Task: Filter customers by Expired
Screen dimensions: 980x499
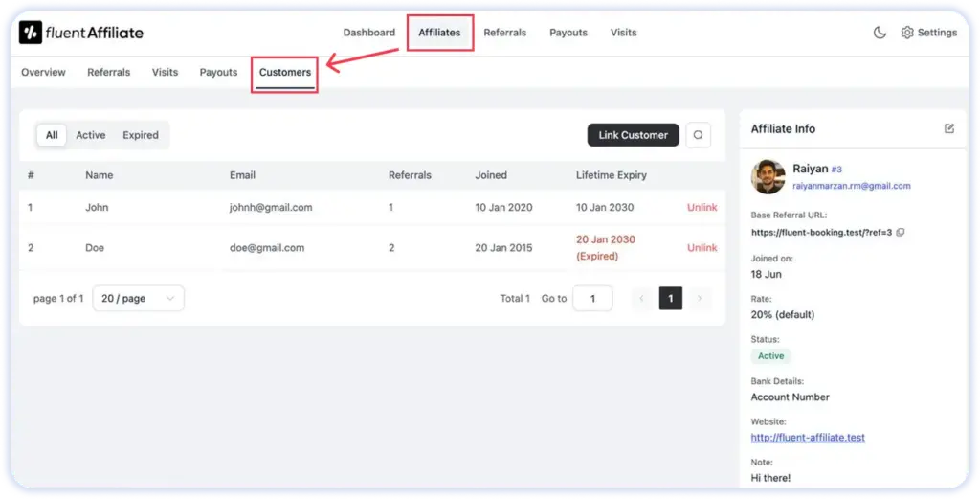Action: coord(141,135)
